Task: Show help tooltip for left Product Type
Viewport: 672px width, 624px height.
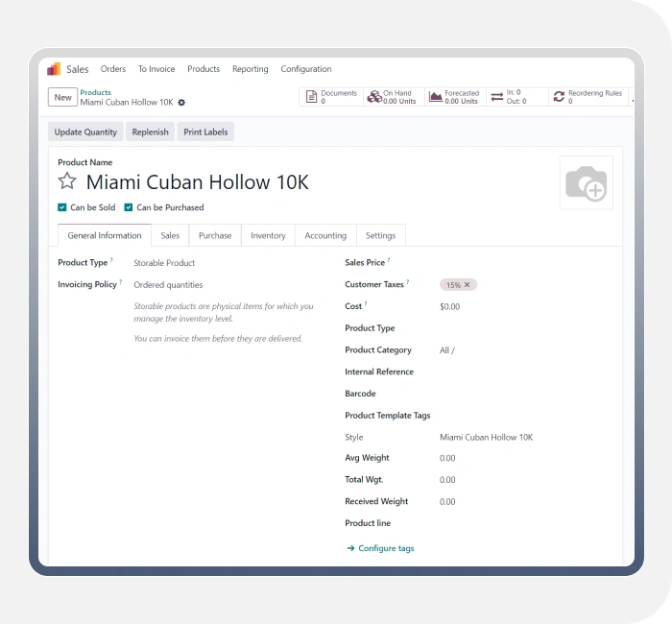Action: (111, 260)
